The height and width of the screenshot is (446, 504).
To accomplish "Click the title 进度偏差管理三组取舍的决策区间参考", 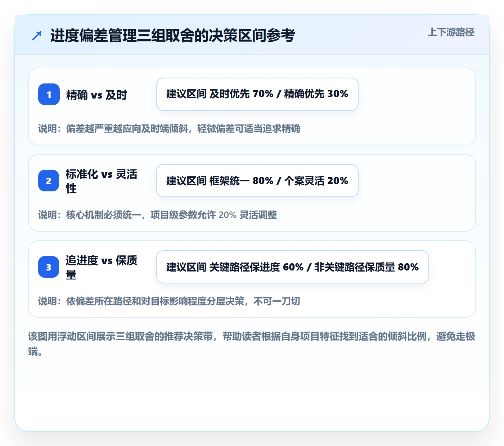I will point(173,36).
